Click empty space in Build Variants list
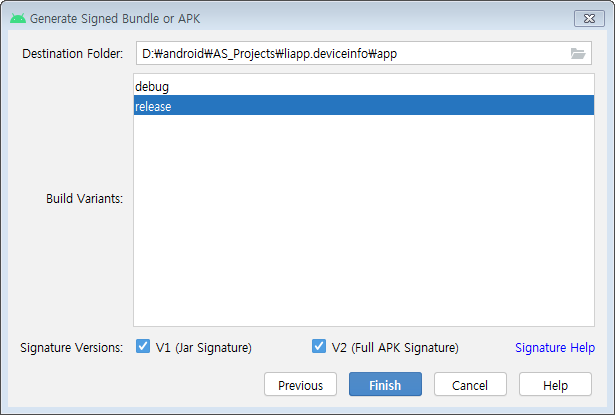 [364, 220]
